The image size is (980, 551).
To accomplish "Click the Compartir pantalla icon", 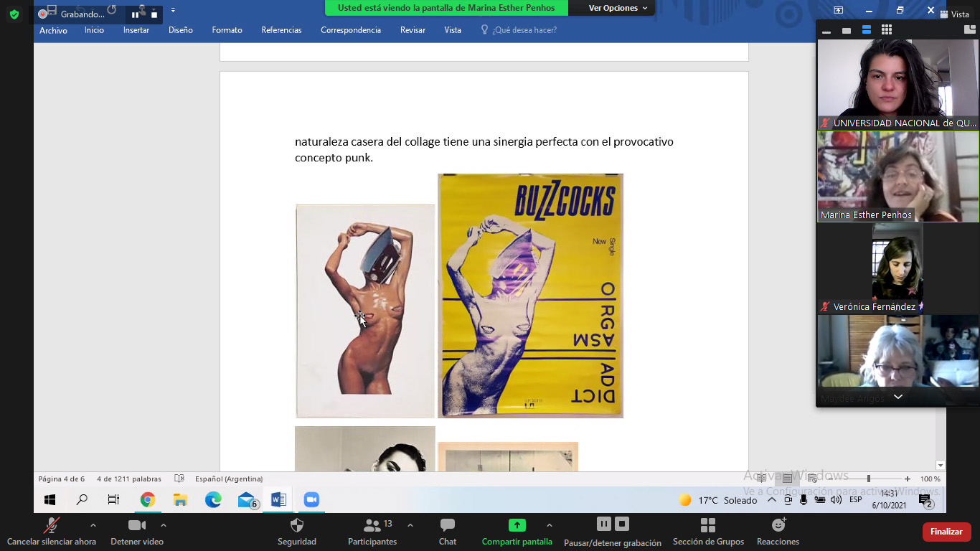I will [517, 525].
